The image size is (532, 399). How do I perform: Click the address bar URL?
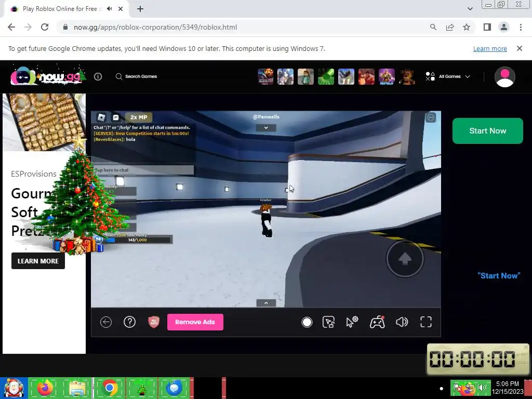tap(155, 27)
